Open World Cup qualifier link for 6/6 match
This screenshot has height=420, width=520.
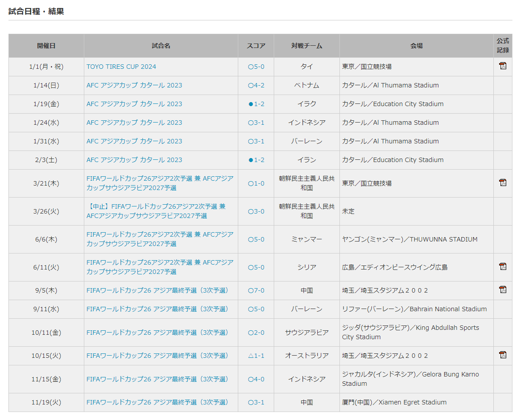click(x=160, y=239)
